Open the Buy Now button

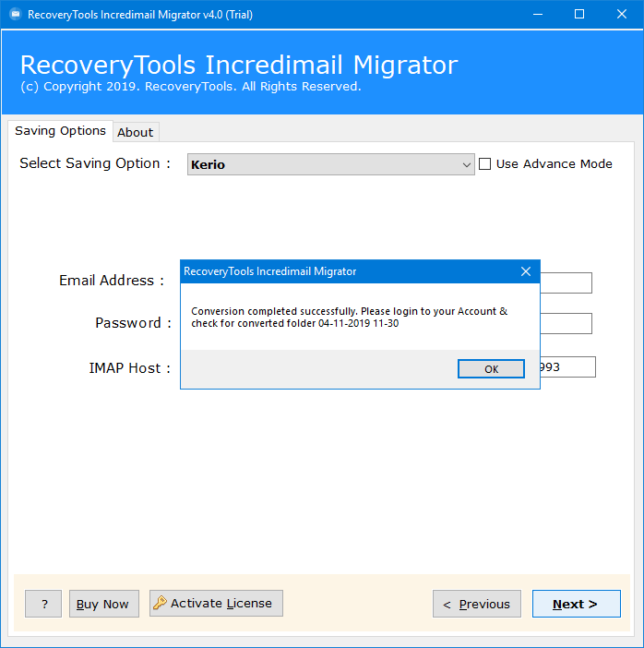point(103,604)
